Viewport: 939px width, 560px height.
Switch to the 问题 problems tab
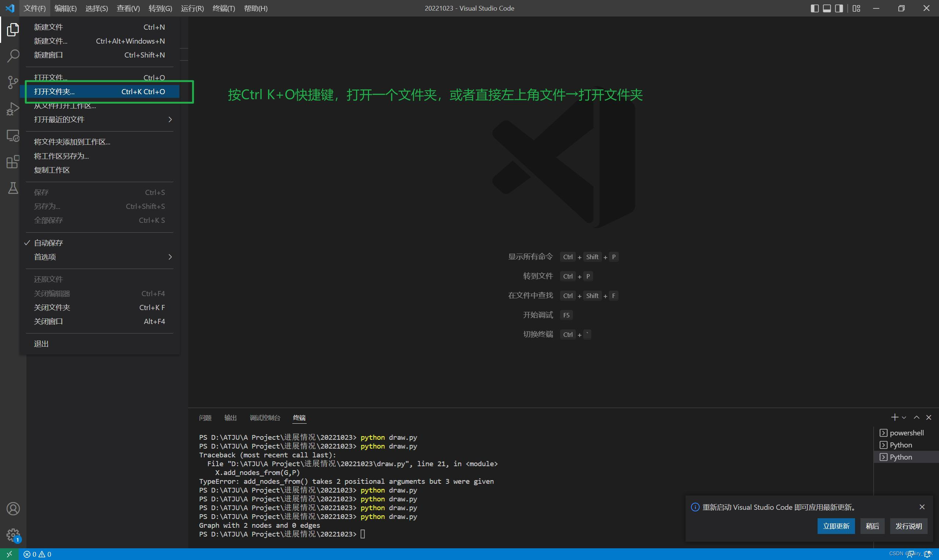coord(205,418)
